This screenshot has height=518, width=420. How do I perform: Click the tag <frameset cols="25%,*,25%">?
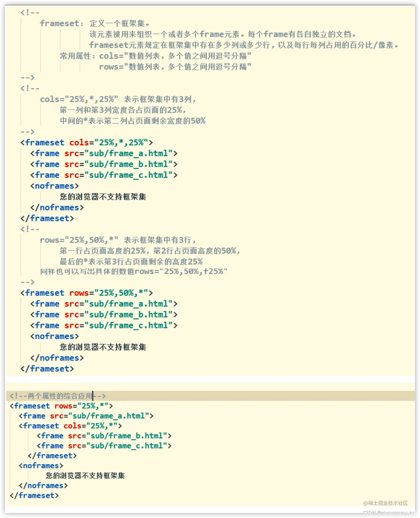87,143
